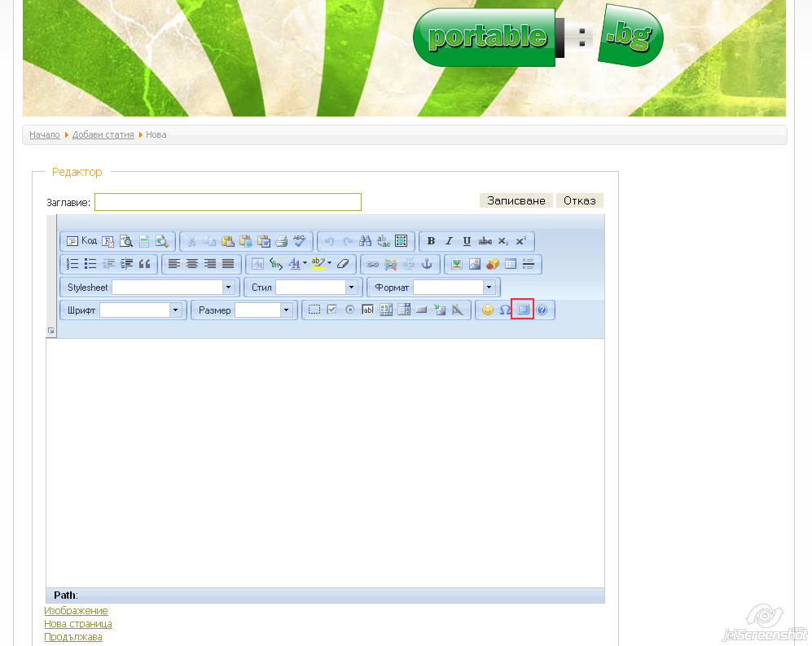The width and height of the screenshot is (812, 646).
Task: Justify text alignment
Action: 228,264
